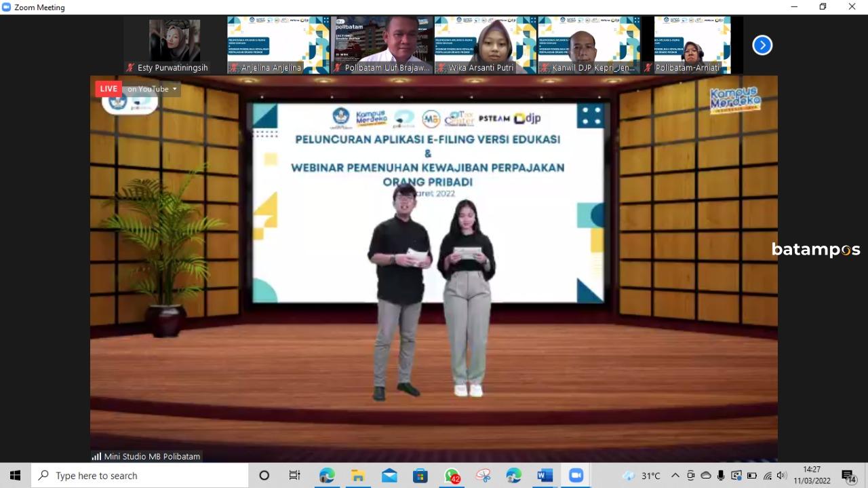Open the Windows Start menu
868x488 pixels.
pos(15,476)
